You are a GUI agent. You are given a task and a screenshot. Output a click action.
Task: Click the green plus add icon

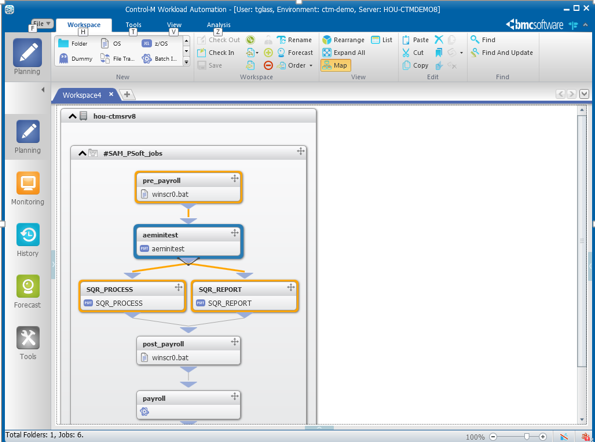pyautogui.click(x=268, y=53)
